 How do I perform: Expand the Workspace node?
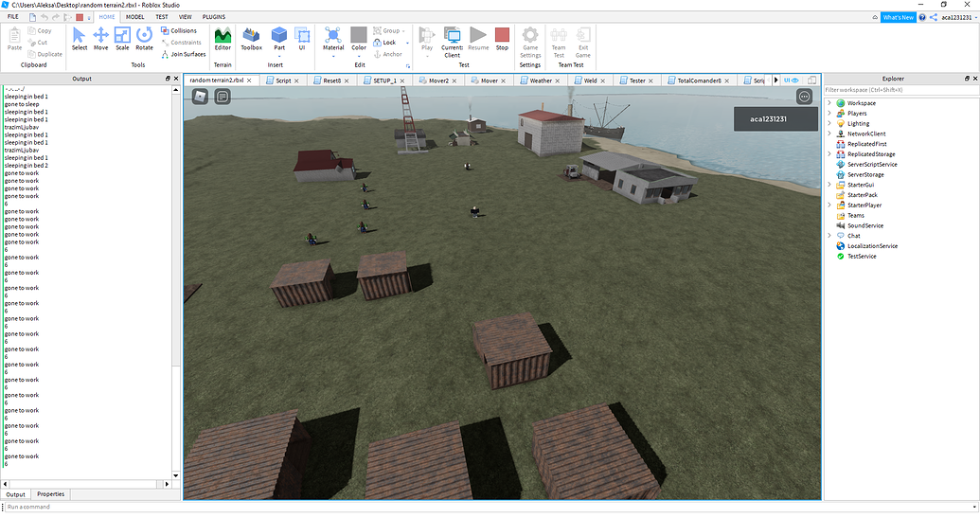click(829, 103)
